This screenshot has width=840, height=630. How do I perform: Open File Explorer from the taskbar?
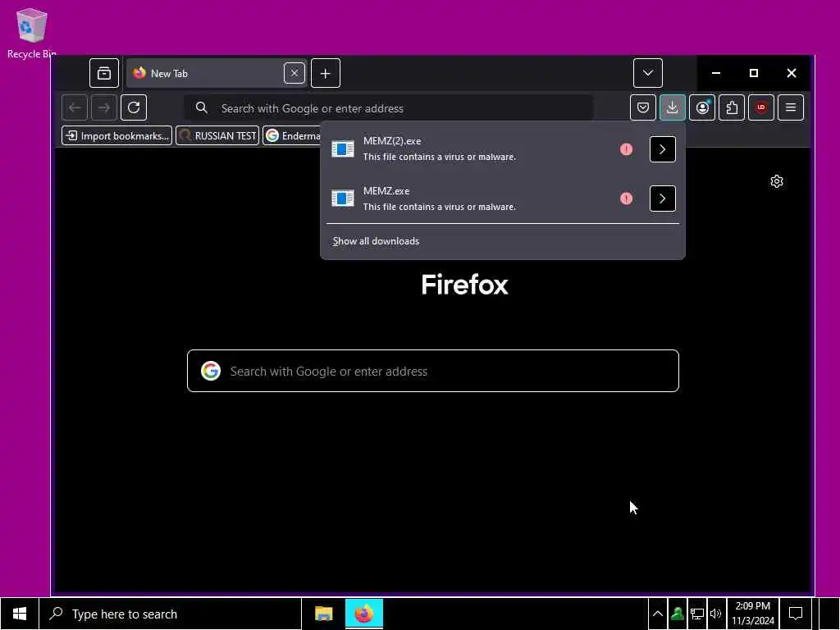(x=323, y=614)
